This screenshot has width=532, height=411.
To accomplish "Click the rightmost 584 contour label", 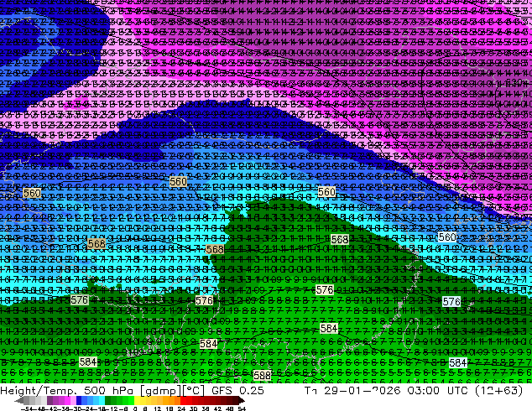I will [457, 363].
